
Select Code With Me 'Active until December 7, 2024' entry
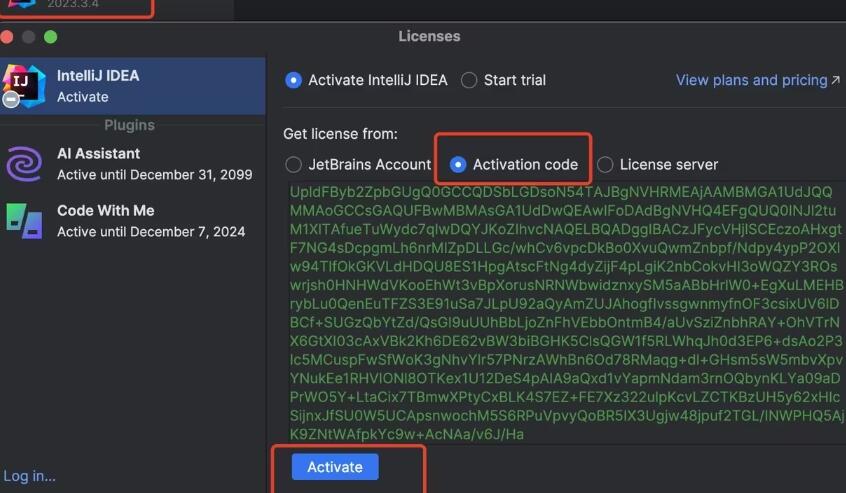151,231
